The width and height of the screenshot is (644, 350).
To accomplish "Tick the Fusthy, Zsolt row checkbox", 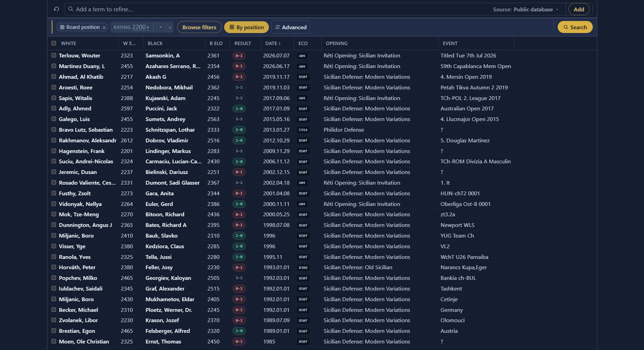I will [54, 193].
